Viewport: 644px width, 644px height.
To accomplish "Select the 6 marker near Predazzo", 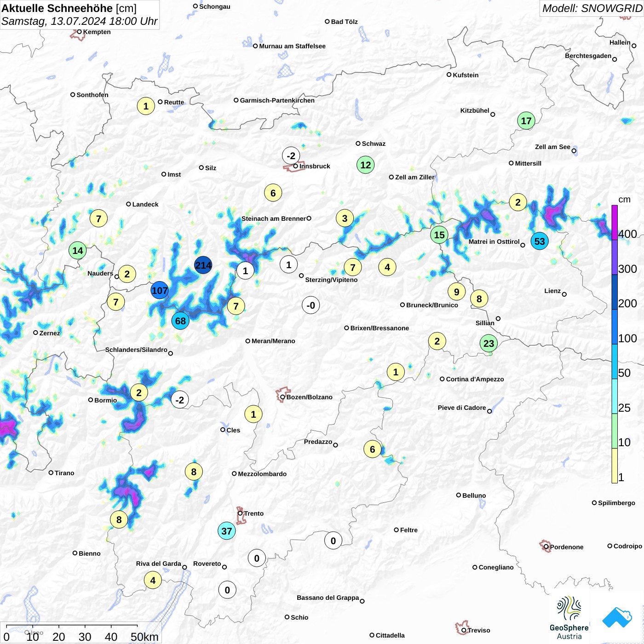I will pos(373,449).
